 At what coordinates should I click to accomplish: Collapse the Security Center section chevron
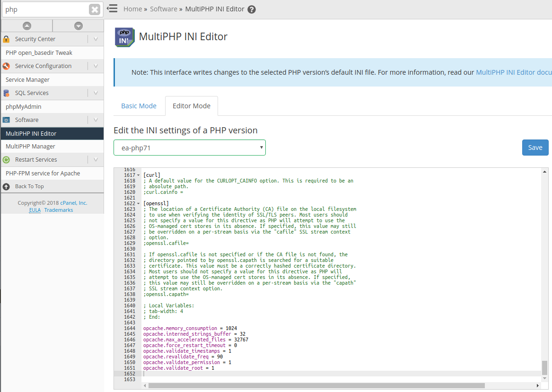[x=96, y=39]
